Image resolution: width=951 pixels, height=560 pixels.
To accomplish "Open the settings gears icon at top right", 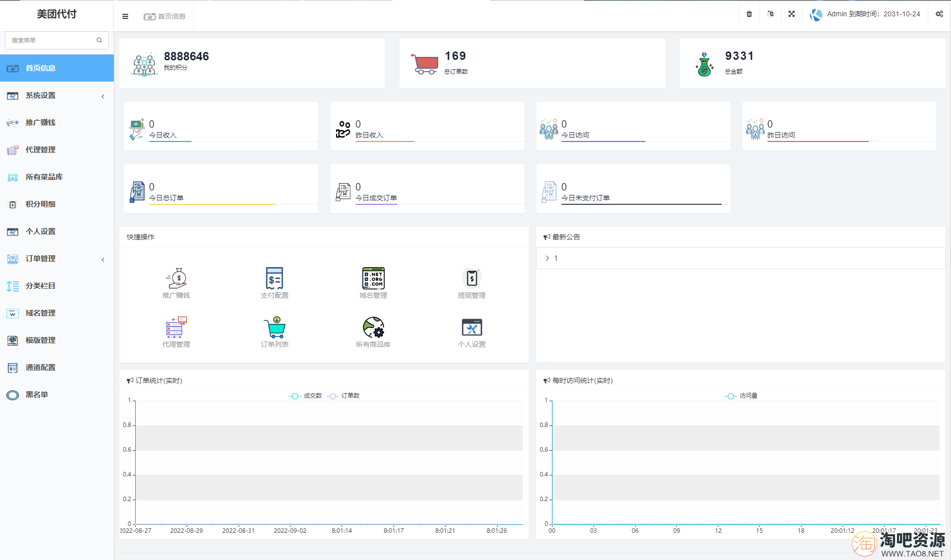I will pyautogui.click(x=939, y=14).
